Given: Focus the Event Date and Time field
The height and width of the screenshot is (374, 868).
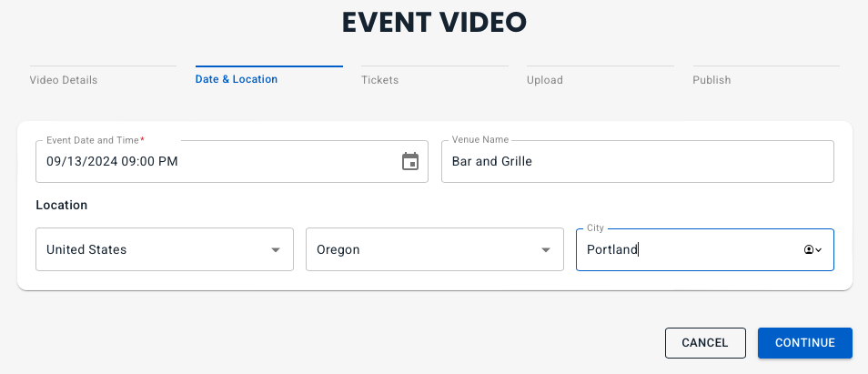Looking at the screenshot, I should click(232, 162).
